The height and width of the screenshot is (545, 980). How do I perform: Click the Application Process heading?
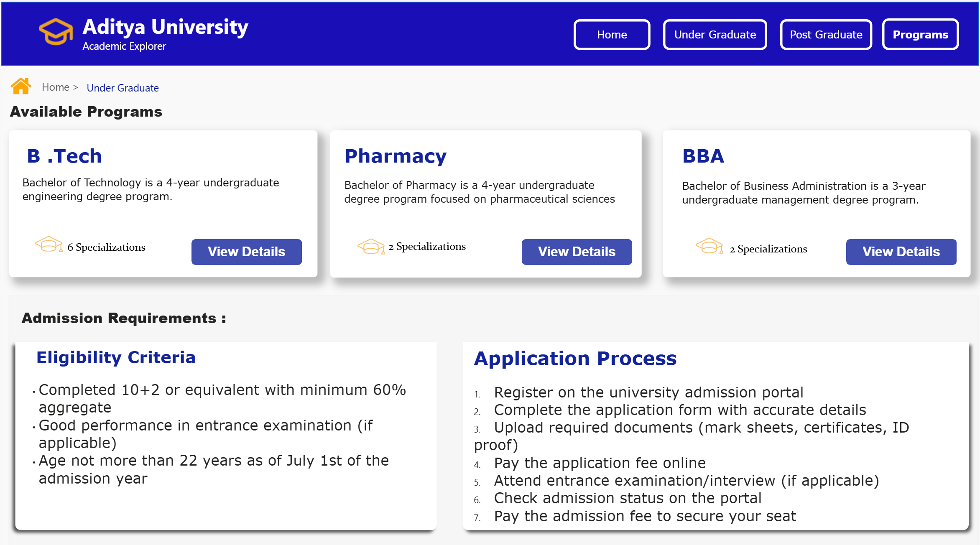coord(575,359)
